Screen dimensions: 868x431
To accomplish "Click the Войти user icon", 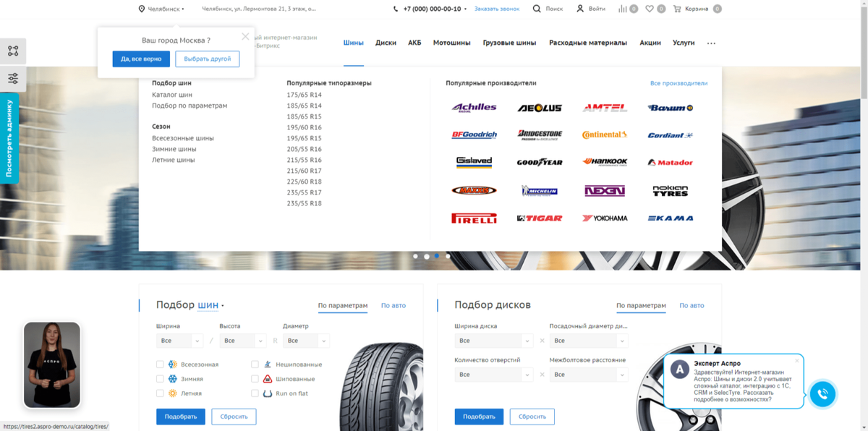I will click(580, 9).
